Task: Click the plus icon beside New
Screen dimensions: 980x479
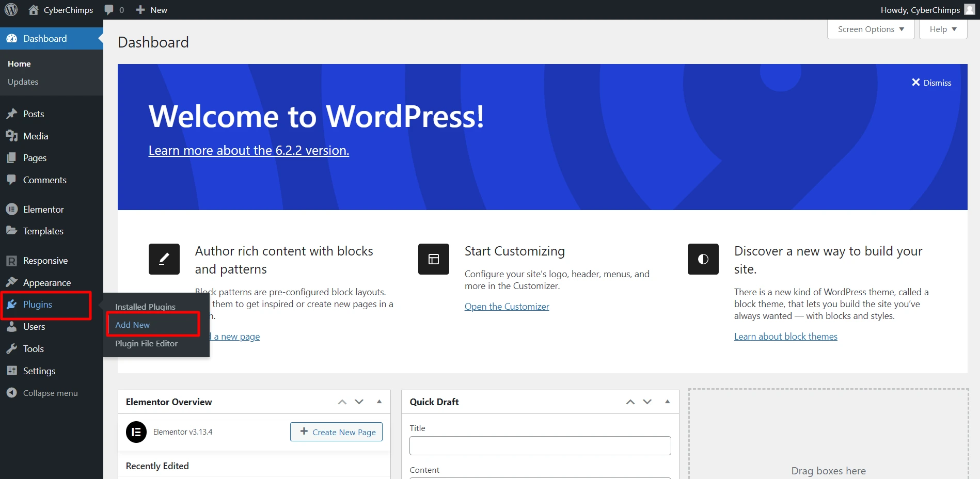Action: tap(140, 10)
